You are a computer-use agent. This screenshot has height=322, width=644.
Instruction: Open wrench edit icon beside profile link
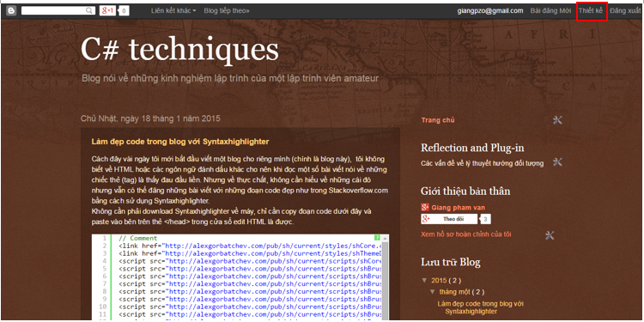click(x=550, y=235)
